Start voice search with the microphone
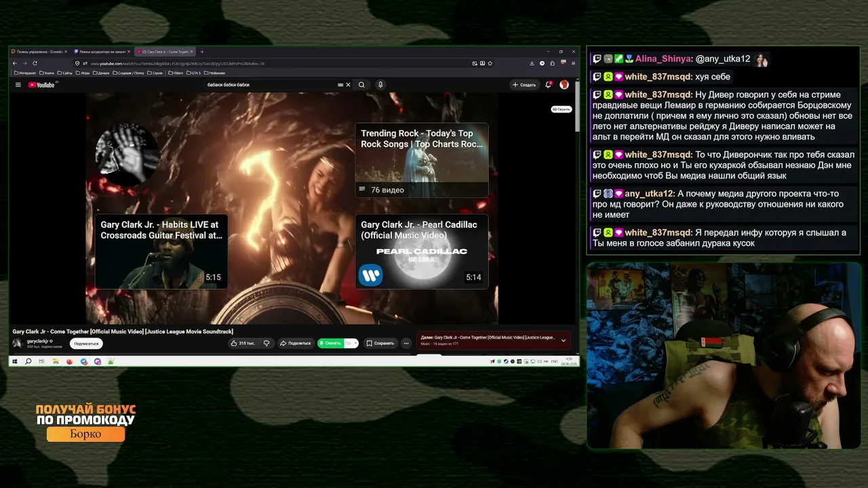Image resolution: width=868 pixels, height=488 pixels. 380,85
